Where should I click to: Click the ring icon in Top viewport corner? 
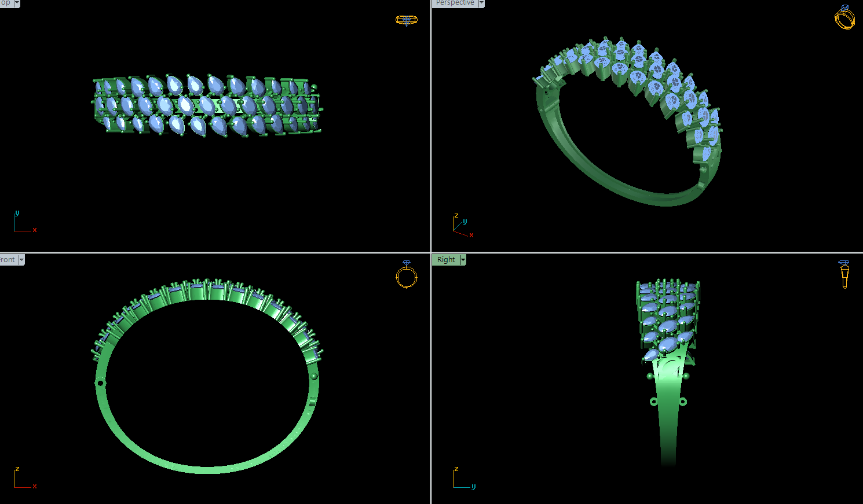(406, 20)
